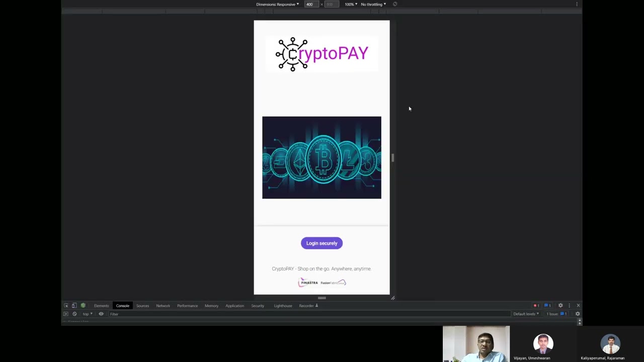The image size is (644, 362).
Task: Open DevTools more options kebab menu
Action: [569, 306]
